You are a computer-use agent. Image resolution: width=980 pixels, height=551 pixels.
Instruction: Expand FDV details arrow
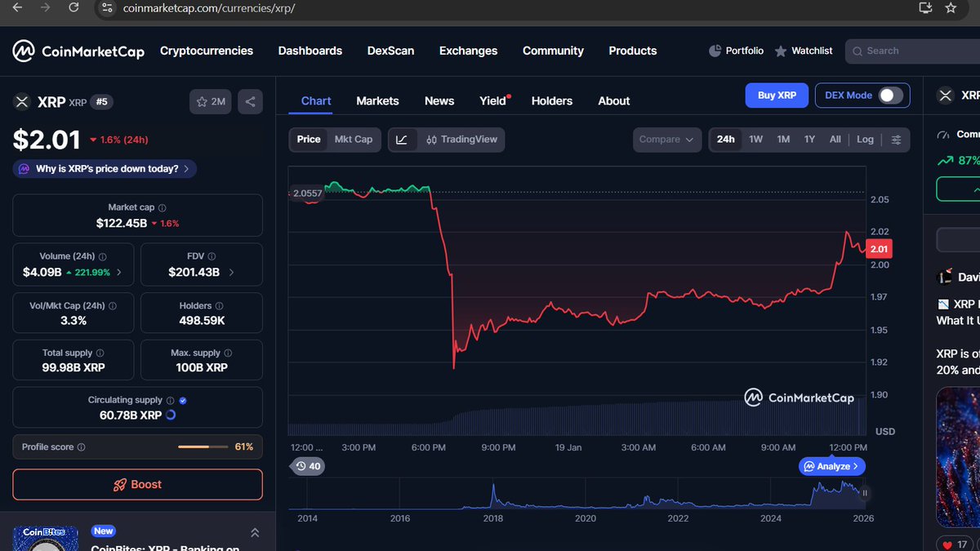(x=231, y=272)
